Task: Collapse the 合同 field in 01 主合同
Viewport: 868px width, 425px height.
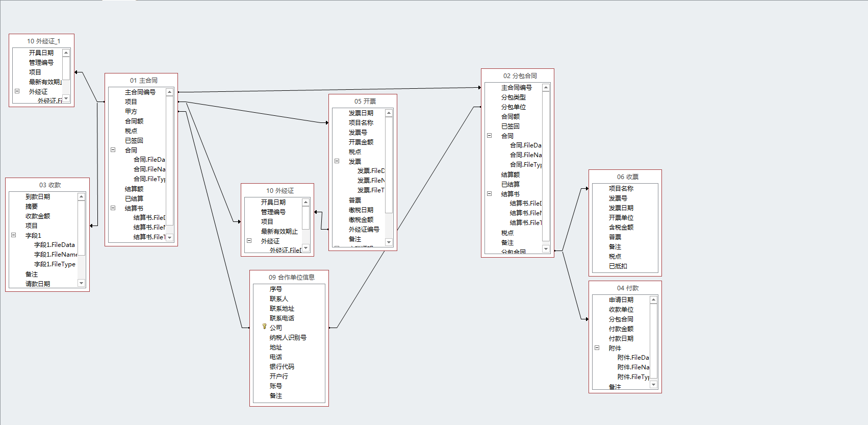Action: click(x=113, y=150)
